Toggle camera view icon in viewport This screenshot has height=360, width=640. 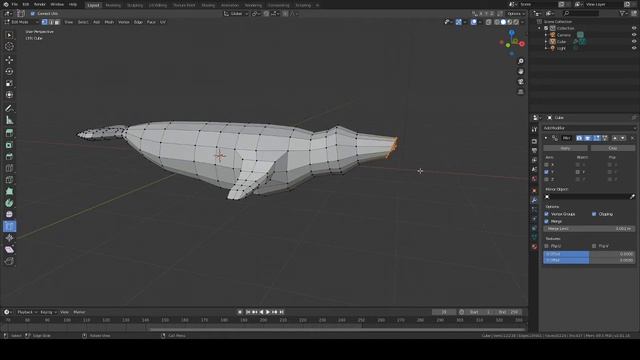pyautogui.click(x=520, y=82)
